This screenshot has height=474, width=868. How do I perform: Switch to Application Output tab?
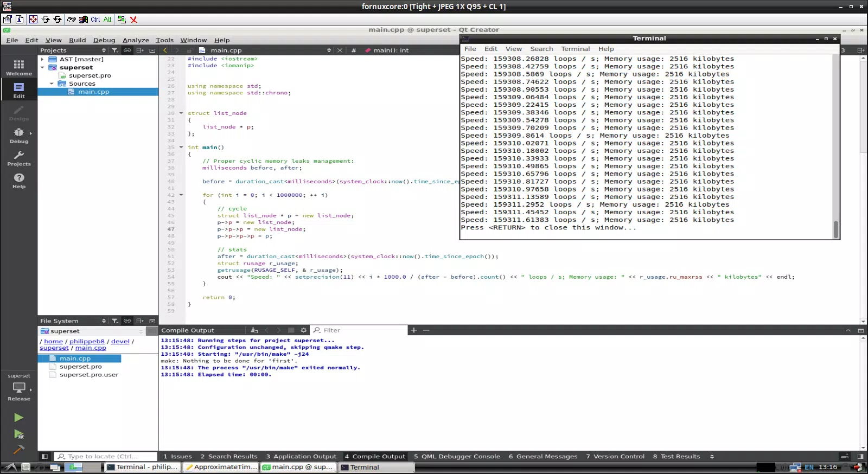(x=301, y=457)
